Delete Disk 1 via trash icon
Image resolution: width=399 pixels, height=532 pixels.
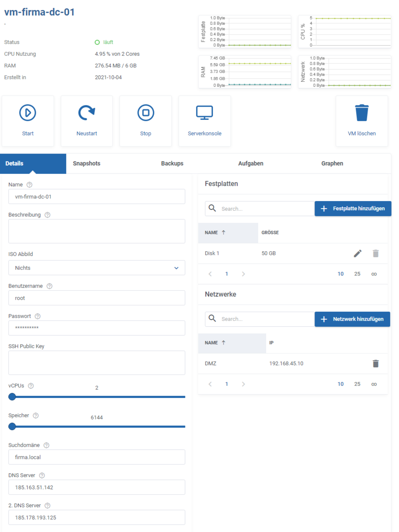[x=375, y=253]
